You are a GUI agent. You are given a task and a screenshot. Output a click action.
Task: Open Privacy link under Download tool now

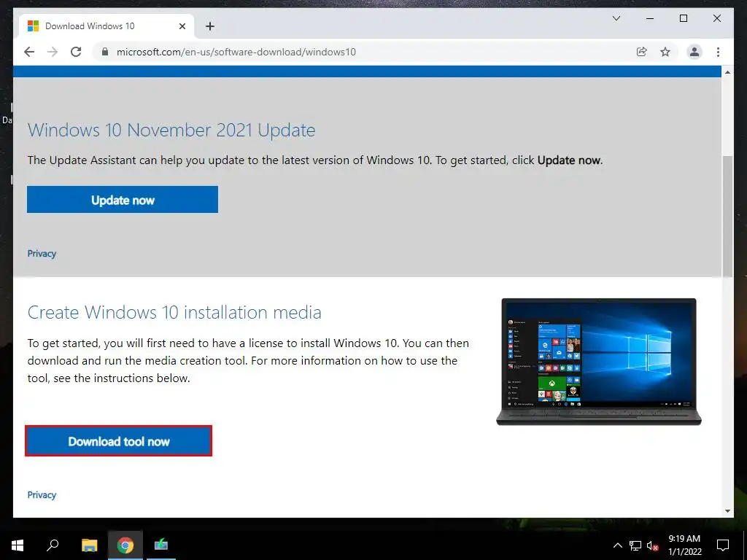[42, 495]
